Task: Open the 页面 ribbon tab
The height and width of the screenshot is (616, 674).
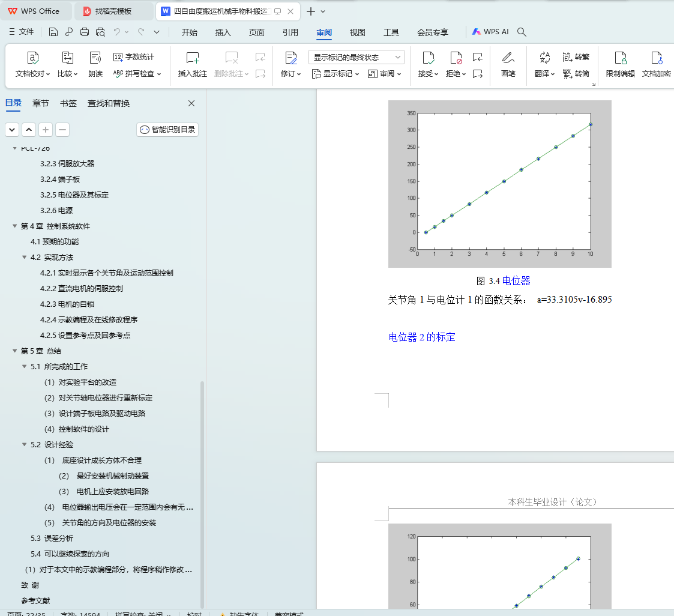Action: (257, 32)
